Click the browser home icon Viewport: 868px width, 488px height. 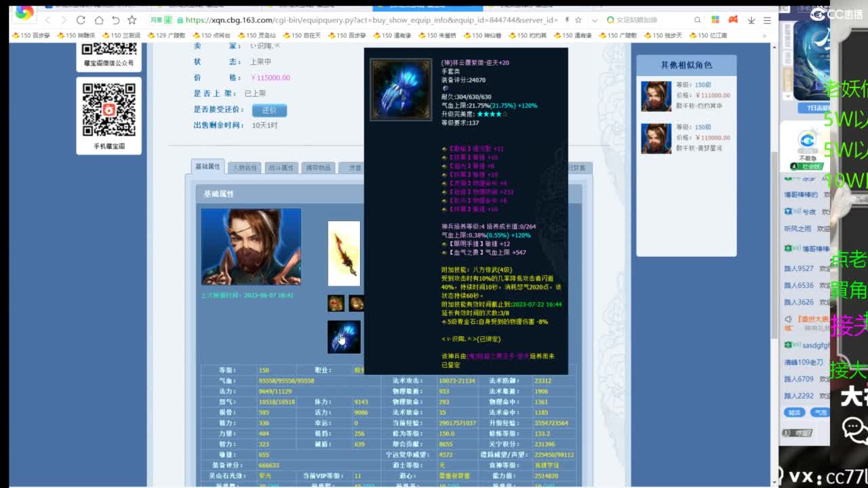[98, 20]
